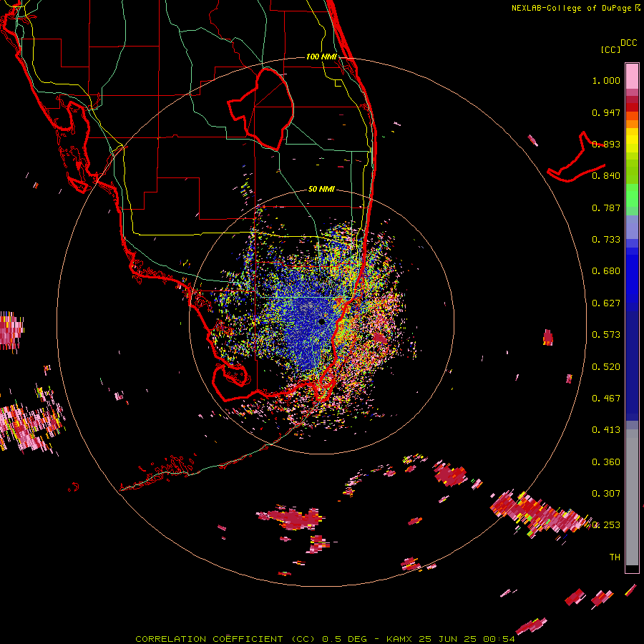Select the 1.000 legend value
Viewport: 644px width, 644px height.
coord(606,80)
